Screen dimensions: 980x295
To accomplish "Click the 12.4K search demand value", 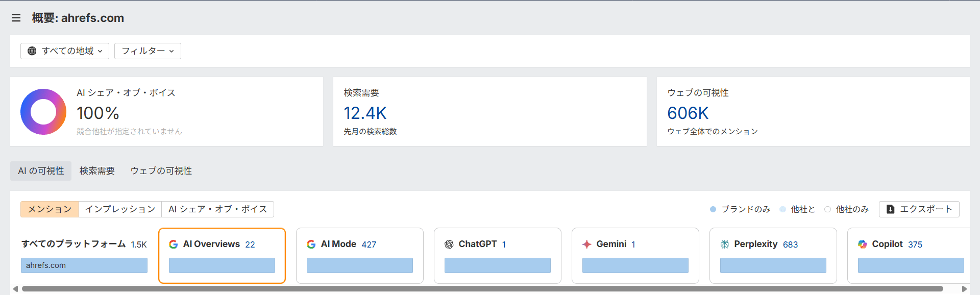I will click(x=365, y=113).
